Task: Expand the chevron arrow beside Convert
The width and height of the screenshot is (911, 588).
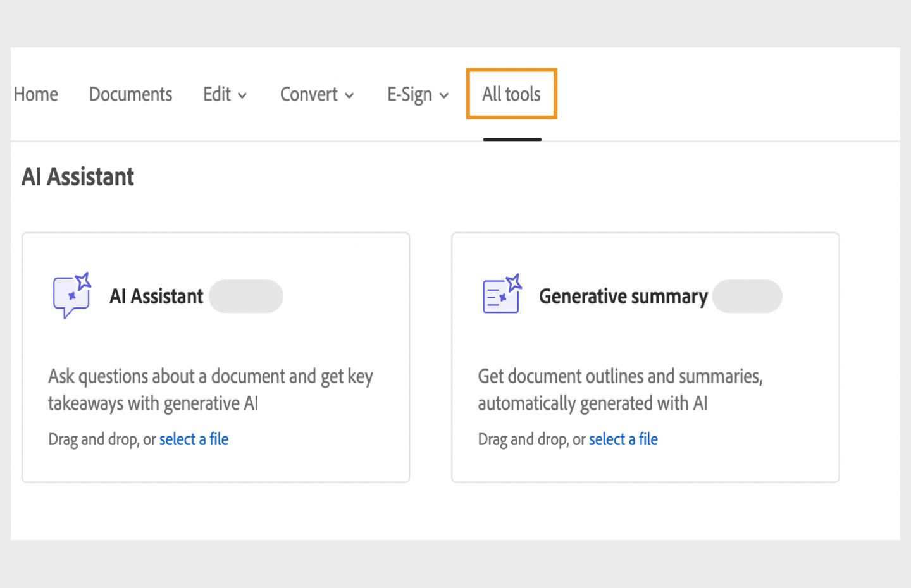Action: (x=349, y=95)
